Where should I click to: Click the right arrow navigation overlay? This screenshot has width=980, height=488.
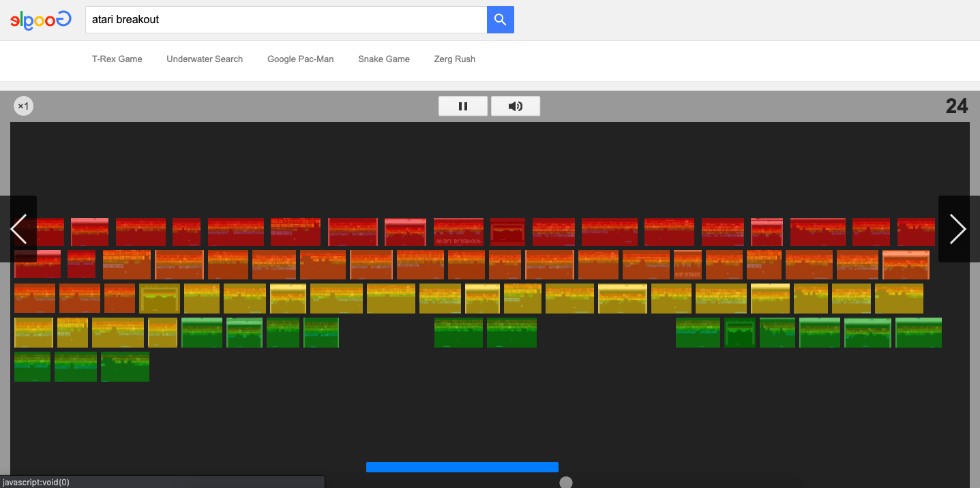coord(959,229)
